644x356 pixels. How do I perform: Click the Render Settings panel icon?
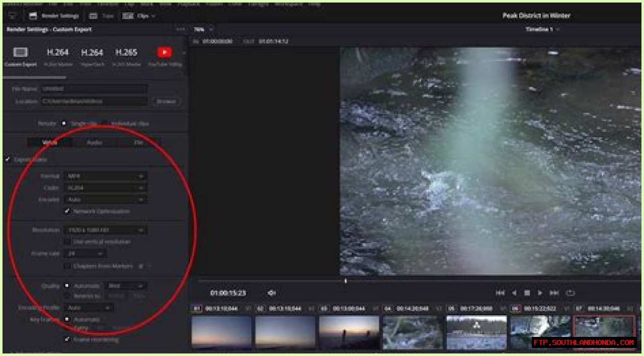[x=33, y=16]
